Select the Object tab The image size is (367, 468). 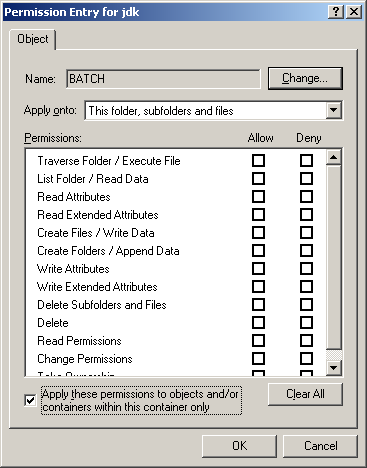32,39
